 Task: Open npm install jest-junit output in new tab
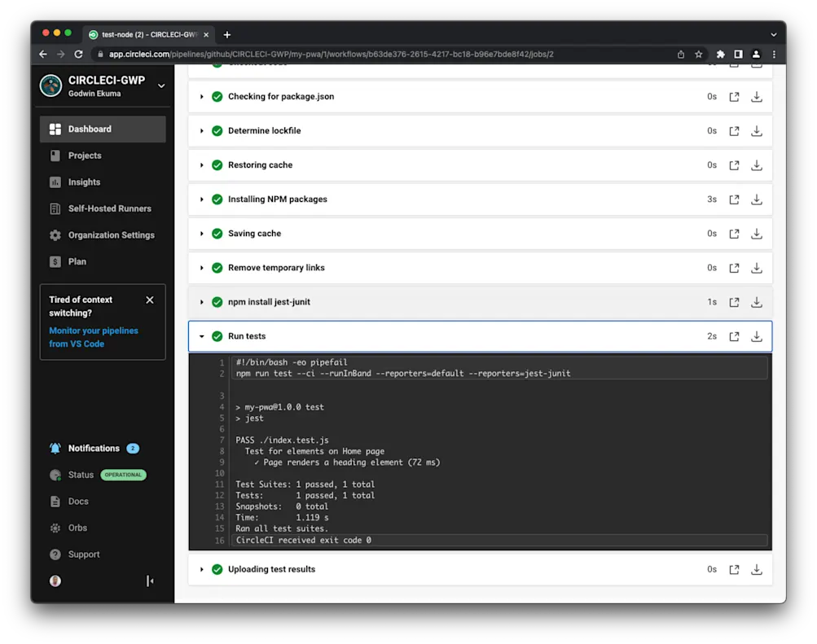[734, 303]
